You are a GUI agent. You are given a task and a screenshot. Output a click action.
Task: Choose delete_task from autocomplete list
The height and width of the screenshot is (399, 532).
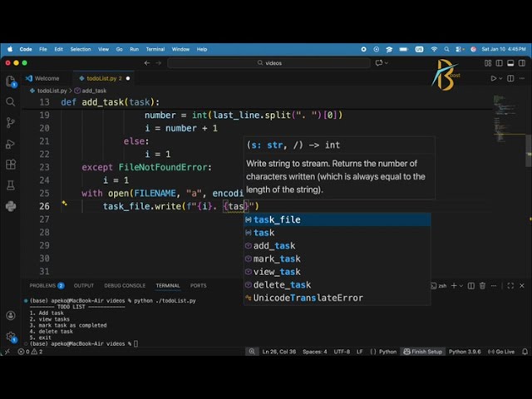pos(337,285)
